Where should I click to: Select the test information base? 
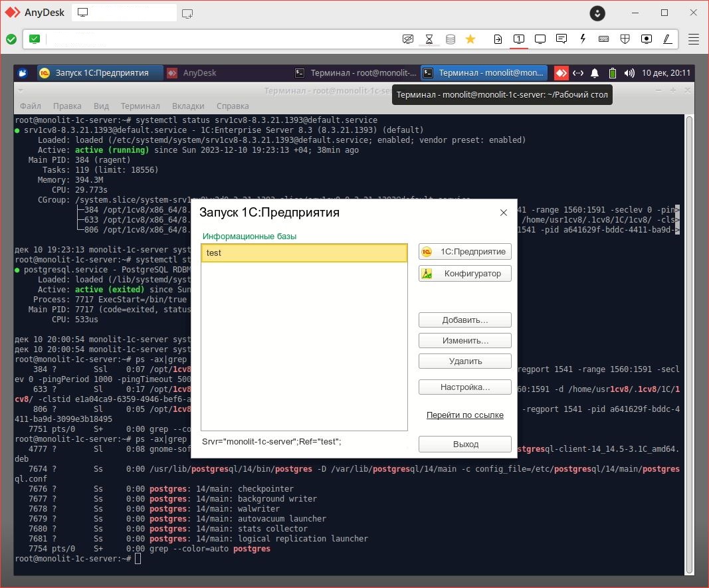click(304, 253)
